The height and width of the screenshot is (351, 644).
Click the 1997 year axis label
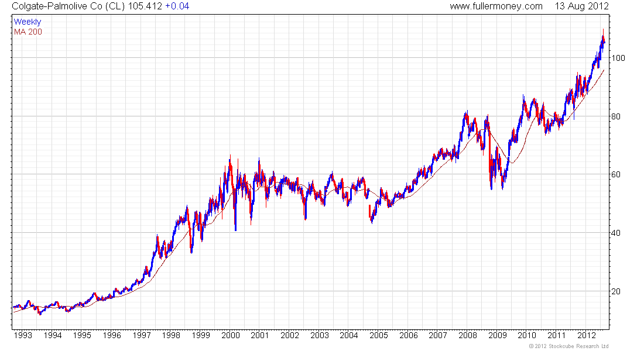(141, 335)
